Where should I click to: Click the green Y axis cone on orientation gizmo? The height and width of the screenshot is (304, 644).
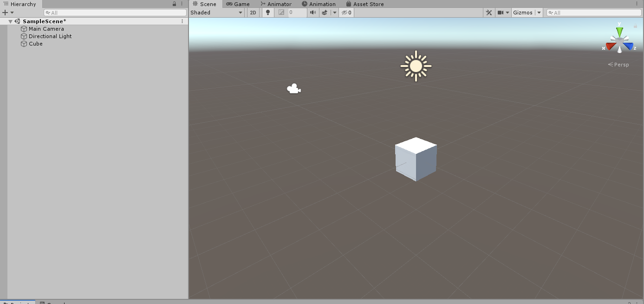pos(619,32)
